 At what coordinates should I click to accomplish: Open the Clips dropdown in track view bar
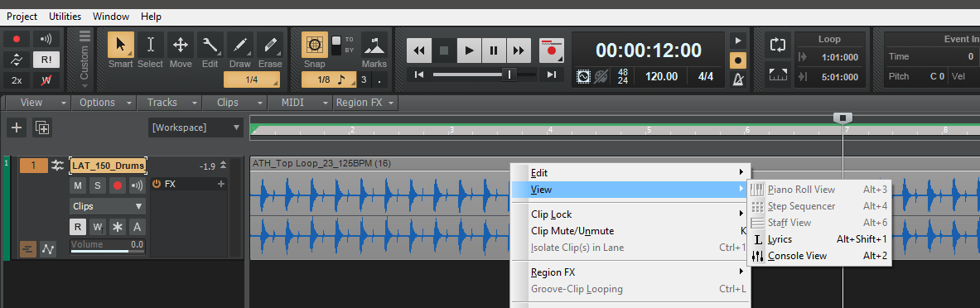pyautogui.click(x=234, y=103)
